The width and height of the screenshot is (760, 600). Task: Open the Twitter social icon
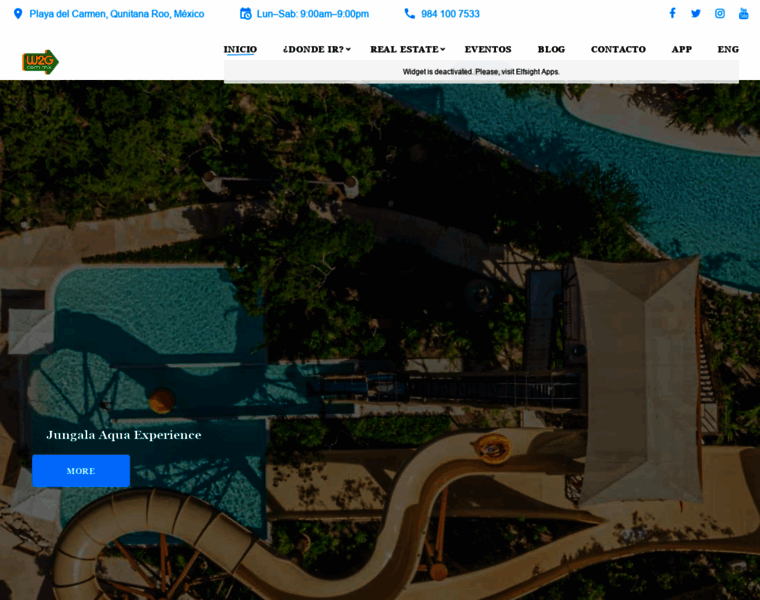coord(696,13)
